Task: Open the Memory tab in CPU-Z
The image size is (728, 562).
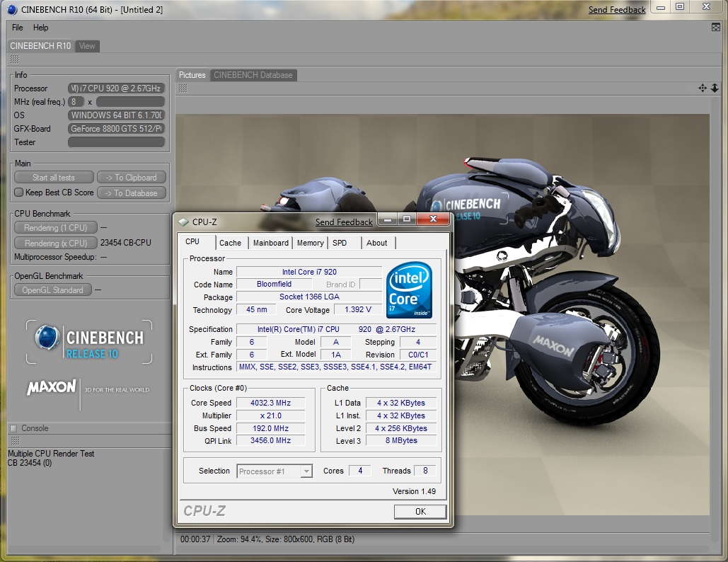Action: coord(310,243)
